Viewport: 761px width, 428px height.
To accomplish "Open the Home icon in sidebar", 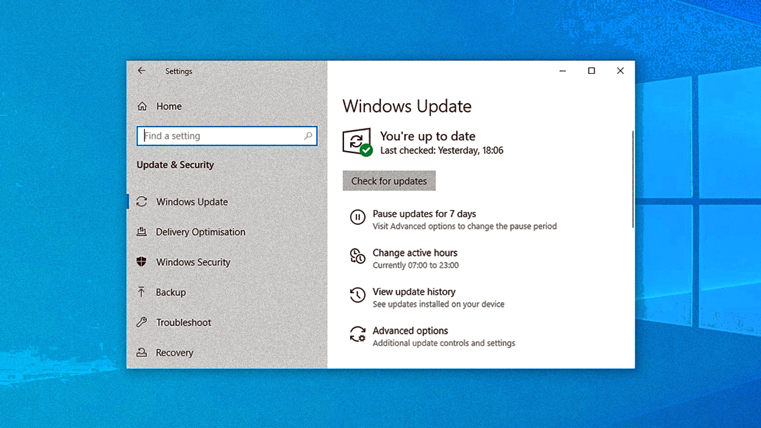I will pos(142,106).
